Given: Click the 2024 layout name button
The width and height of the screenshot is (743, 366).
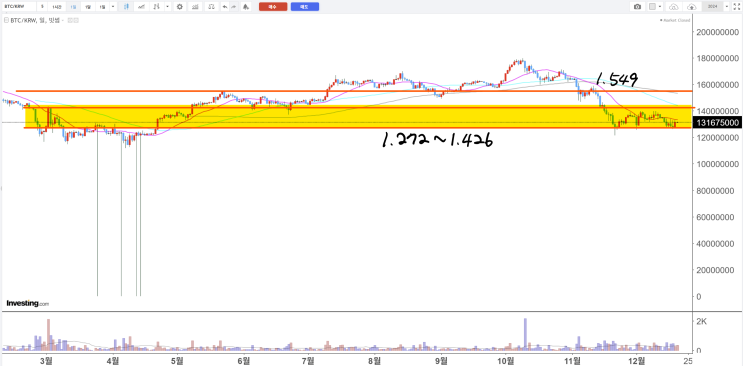Looking at the screenshot, I should click(x=712, y=7).
